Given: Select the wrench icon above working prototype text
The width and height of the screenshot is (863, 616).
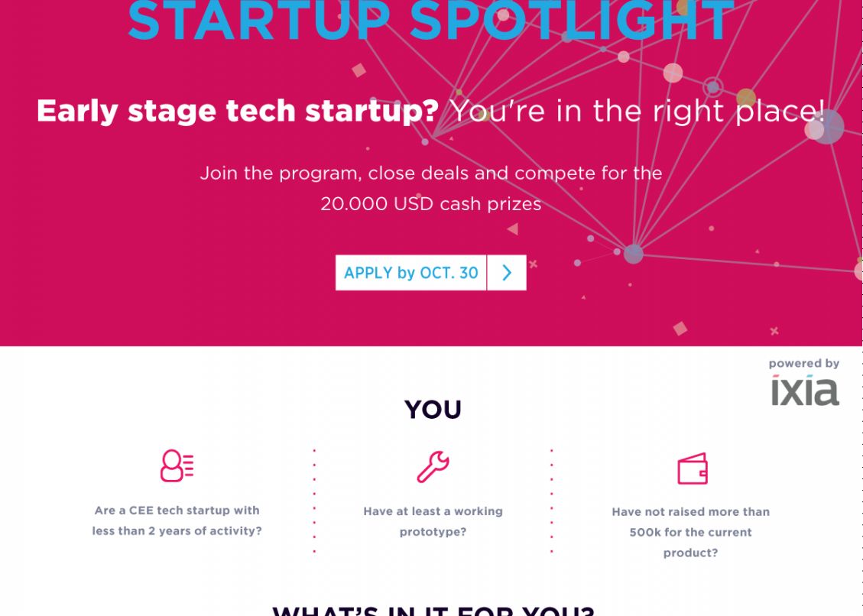Looking at the screenshot, I should click(x=431, y=465).
